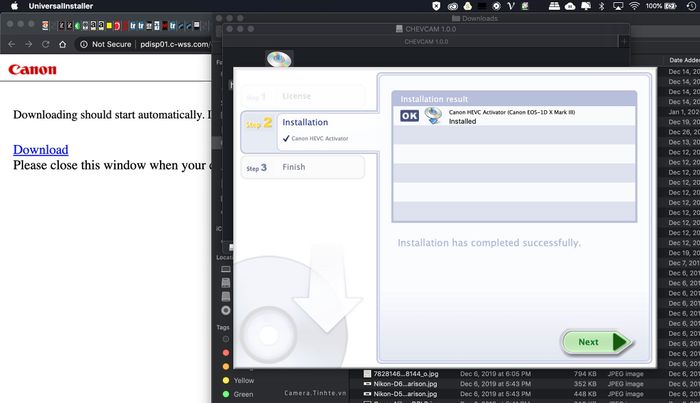Click 'Dec 6, 2019 at 6:05 PM' date cell
Screen dimensions: 700x403
coord(496,374)
